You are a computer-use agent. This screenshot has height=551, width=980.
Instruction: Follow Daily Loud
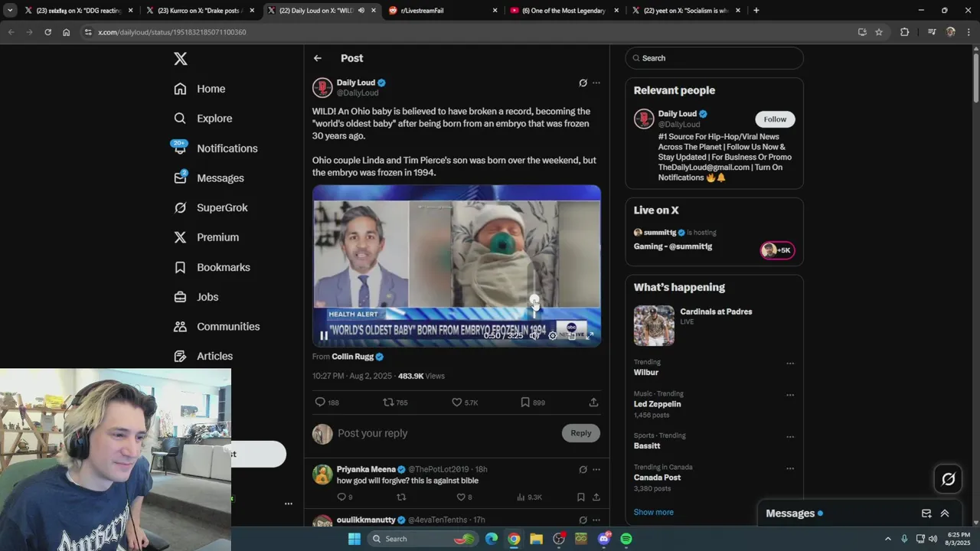[775, 119]
